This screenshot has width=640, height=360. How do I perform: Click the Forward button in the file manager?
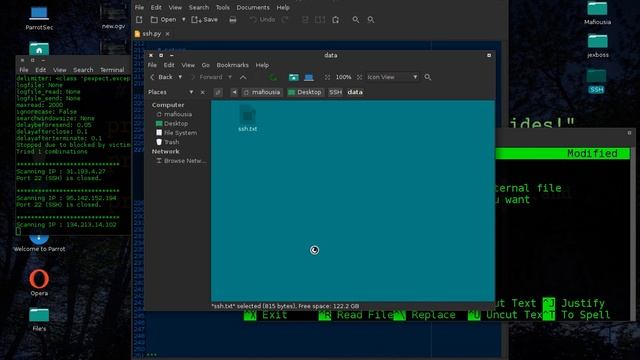point(208,77)
